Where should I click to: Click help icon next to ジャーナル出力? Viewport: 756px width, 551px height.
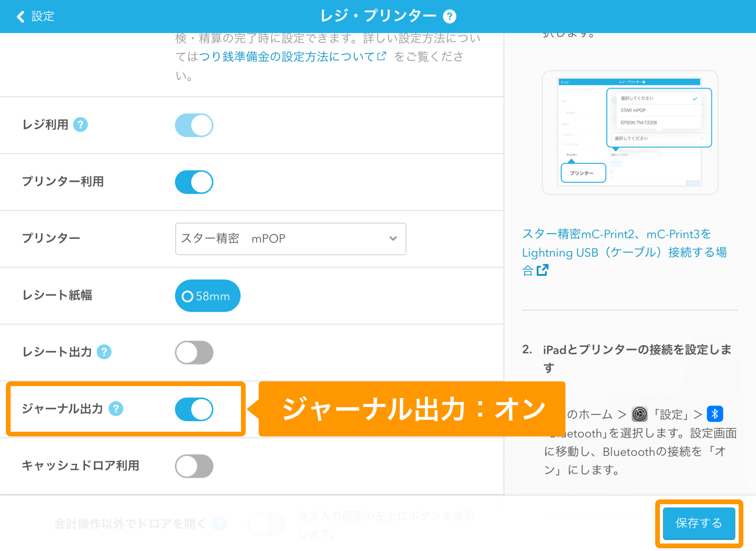pyautogui.click(x=116, y=409)
